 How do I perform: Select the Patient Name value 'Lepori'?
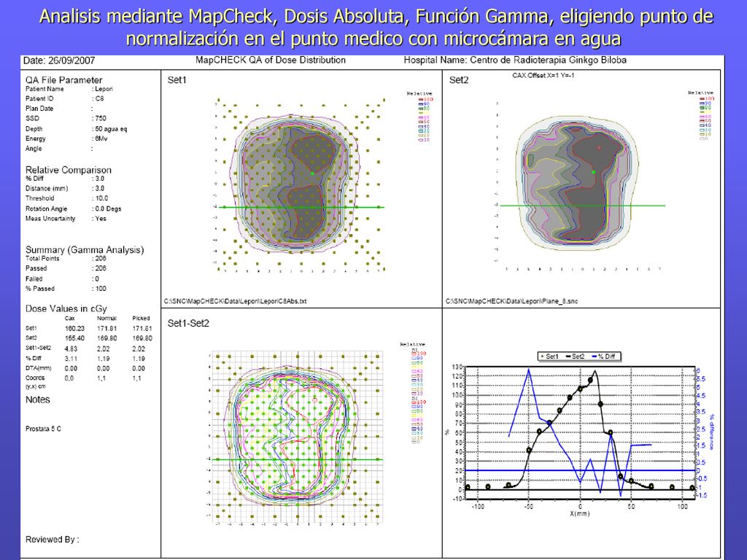click(104, 89)
